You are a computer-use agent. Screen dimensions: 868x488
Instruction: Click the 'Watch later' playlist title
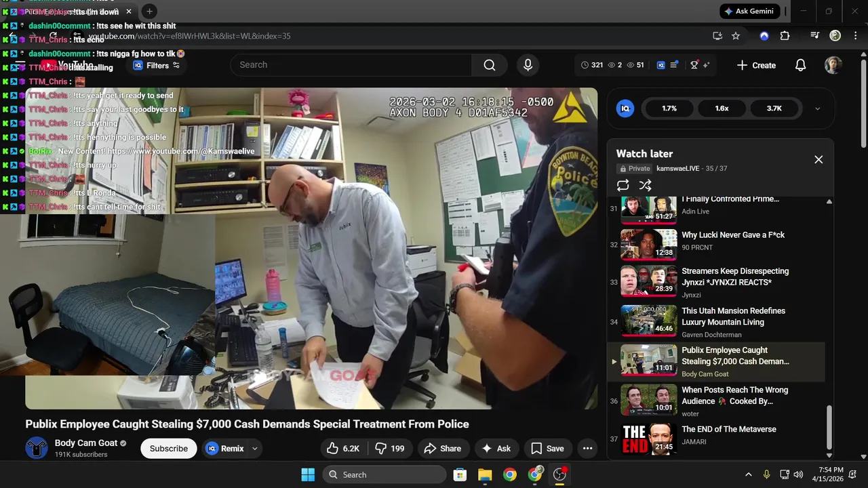644,154
